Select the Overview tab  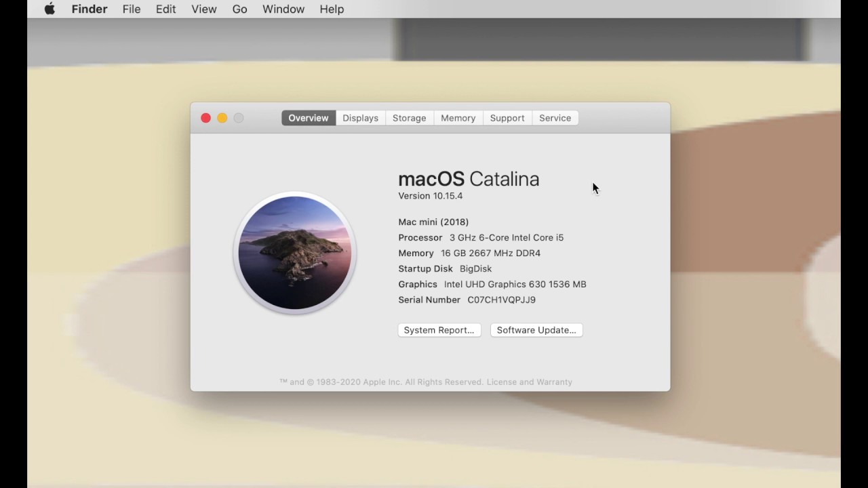(x=309, y=118)
